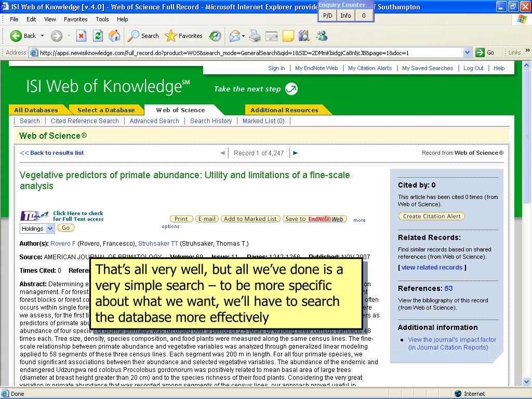Go to previous record arrow
This screenshot has width=532, height=399.
click(x=222, y=153)
